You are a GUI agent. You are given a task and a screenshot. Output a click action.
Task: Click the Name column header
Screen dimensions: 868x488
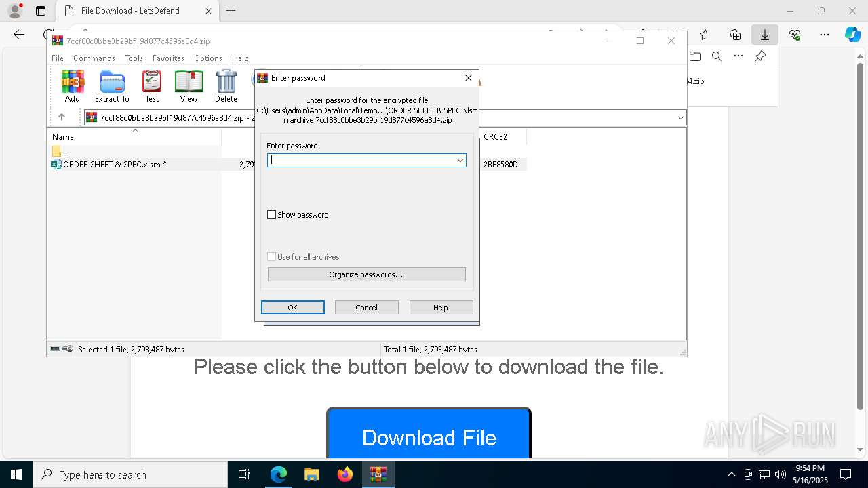[134, 136]
